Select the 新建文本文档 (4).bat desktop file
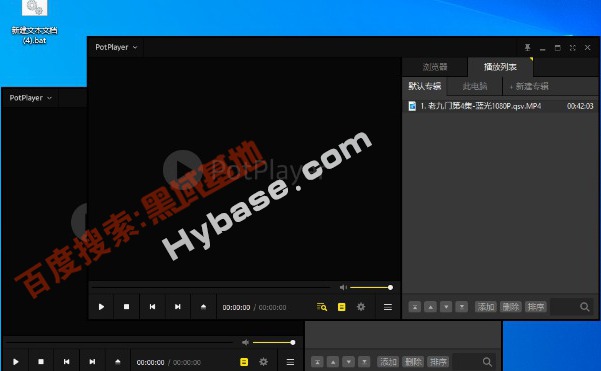 34,23
